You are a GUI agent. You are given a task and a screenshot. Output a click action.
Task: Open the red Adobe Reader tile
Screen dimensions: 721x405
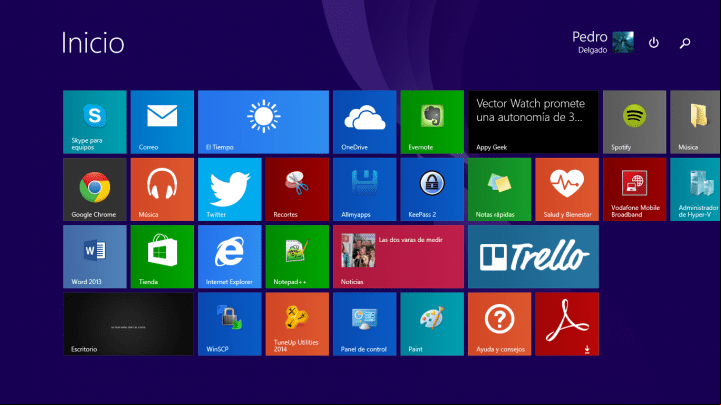pyautogui.click(x=567, y=324)
